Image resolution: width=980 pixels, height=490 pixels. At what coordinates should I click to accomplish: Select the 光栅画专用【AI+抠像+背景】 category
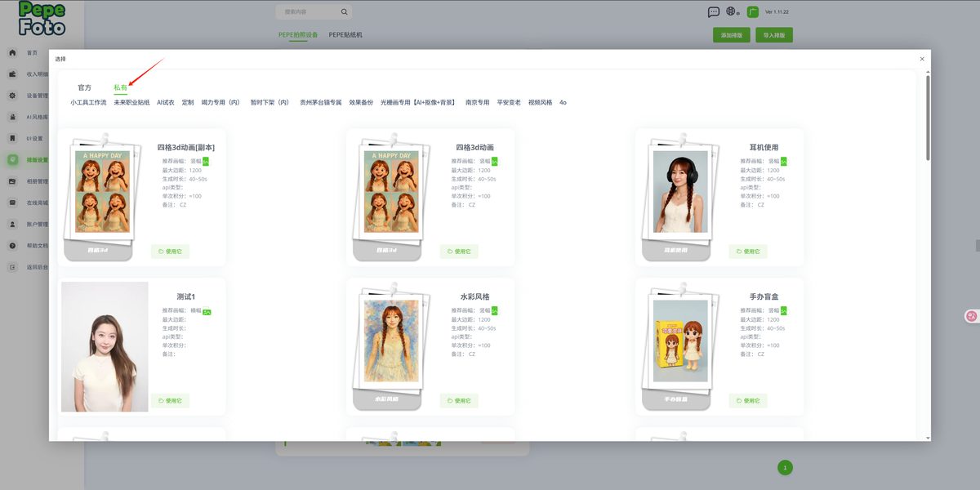tap(419, 103)
